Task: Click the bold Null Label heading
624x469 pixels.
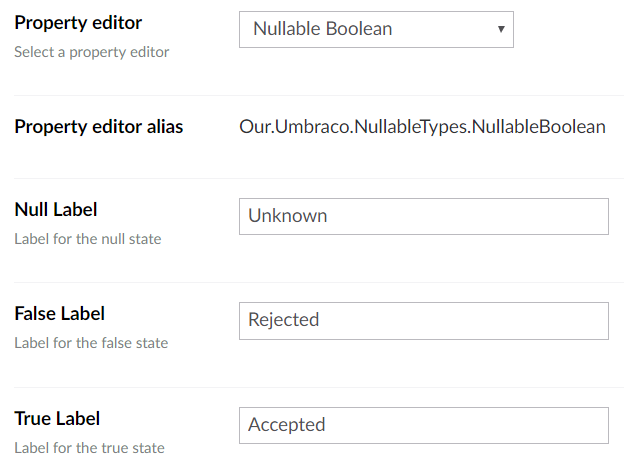Action: [x=56, y=210]
